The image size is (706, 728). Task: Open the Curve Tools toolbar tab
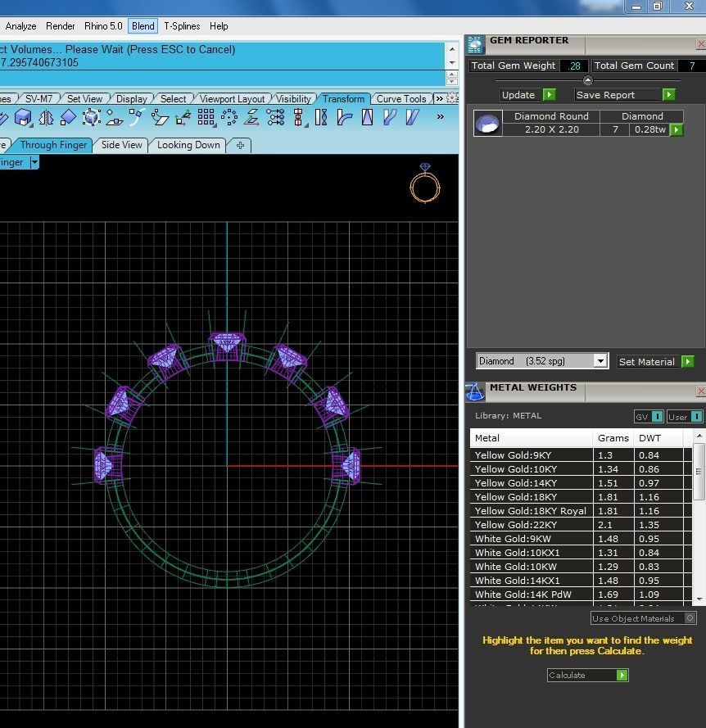pos(401,98)
